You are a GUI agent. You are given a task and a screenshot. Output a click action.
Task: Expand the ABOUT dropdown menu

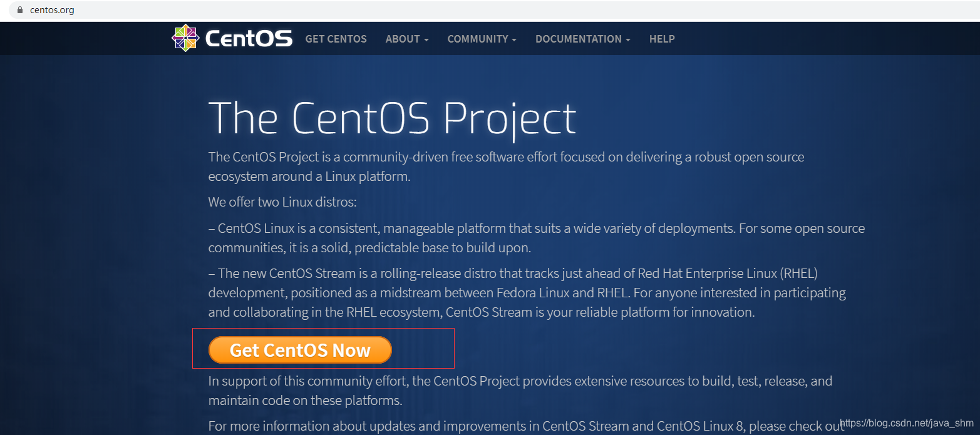pos(407,39)
